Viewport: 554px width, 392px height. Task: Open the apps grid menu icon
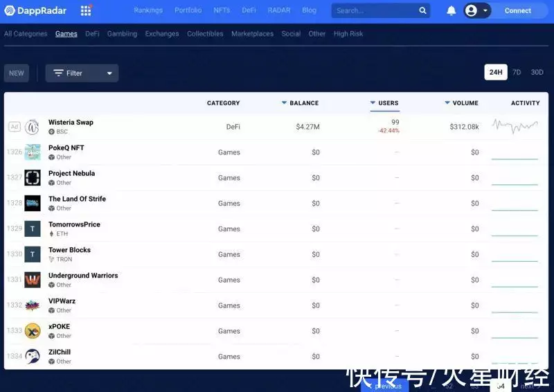click(x=86, y=10)
